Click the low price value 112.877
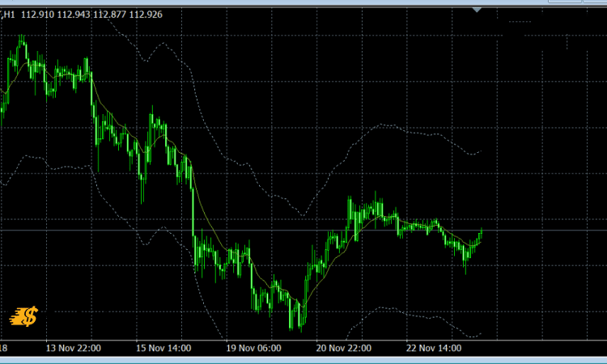 pyautogui.click(x=109, y=15)
